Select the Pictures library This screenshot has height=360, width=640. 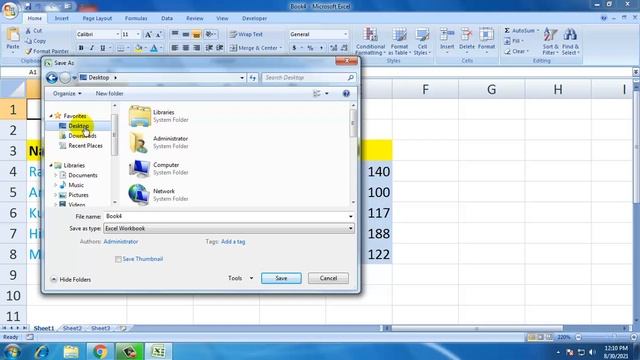[x=78, y=195]
